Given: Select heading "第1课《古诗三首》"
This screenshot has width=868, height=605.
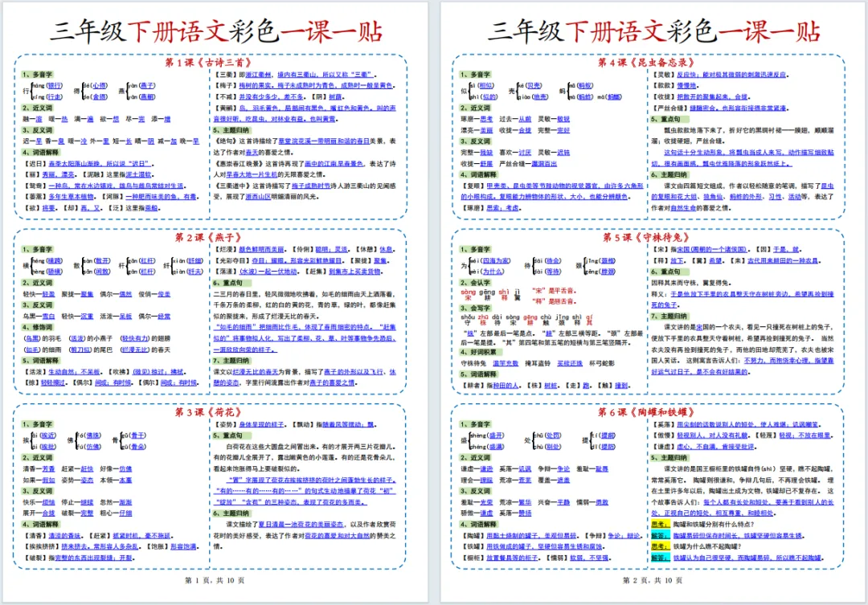Looking at the screenshot, I should pyautogui.click(x=209, y=62).
